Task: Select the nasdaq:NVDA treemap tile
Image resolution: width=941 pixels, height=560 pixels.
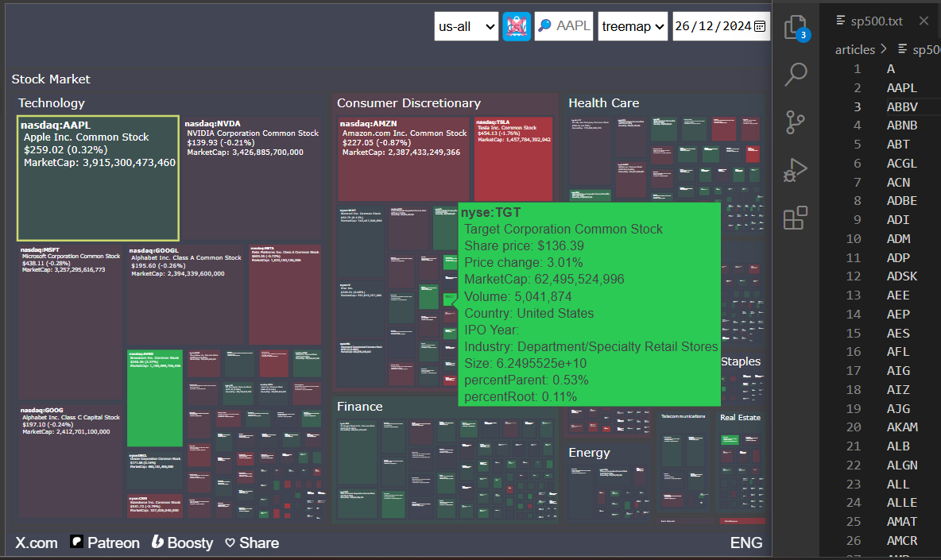Action: click(251, 178)
